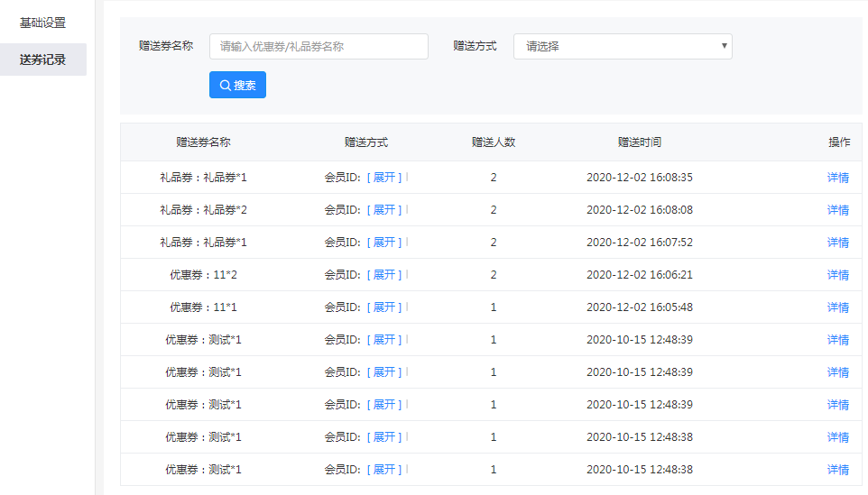
Task: View 详情 of 2020-12-02 16:07:52 record
Action: click(837, 243)
